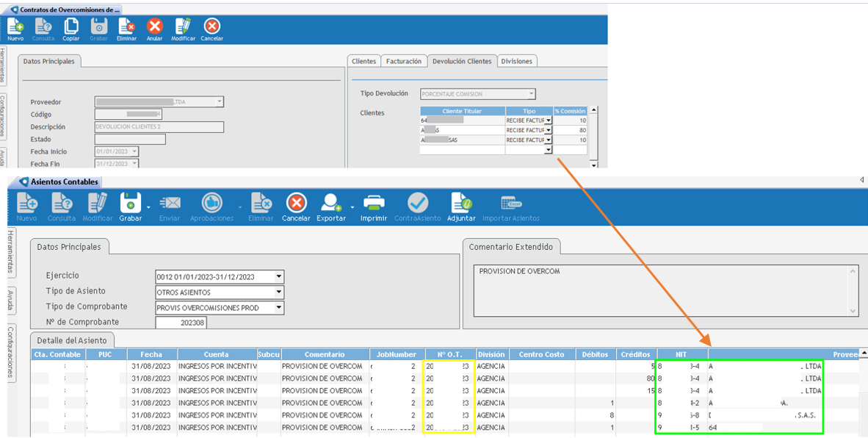
Task: Open Tipo dropdown in 80% commission row
Action: (x=549, y=130)
